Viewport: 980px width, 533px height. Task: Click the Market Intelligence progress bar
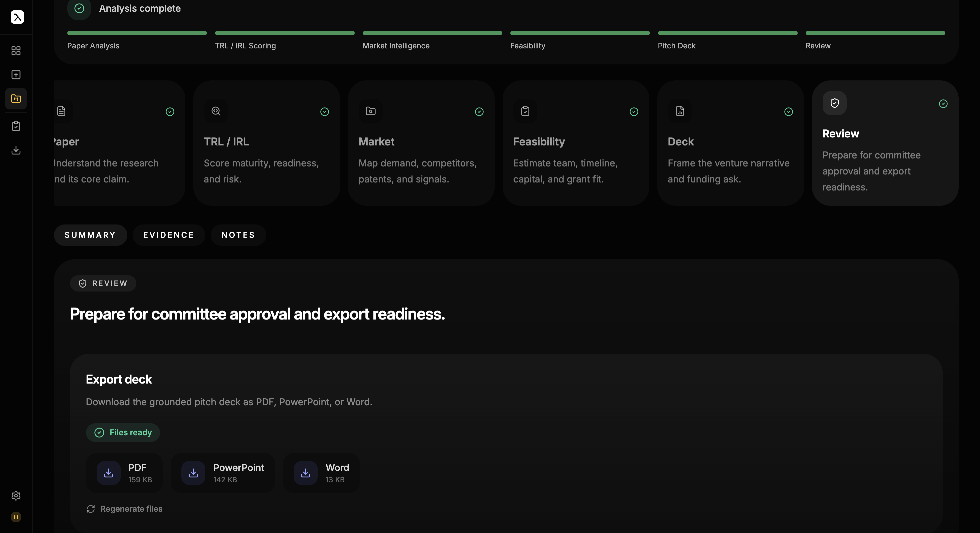(432, 33)
